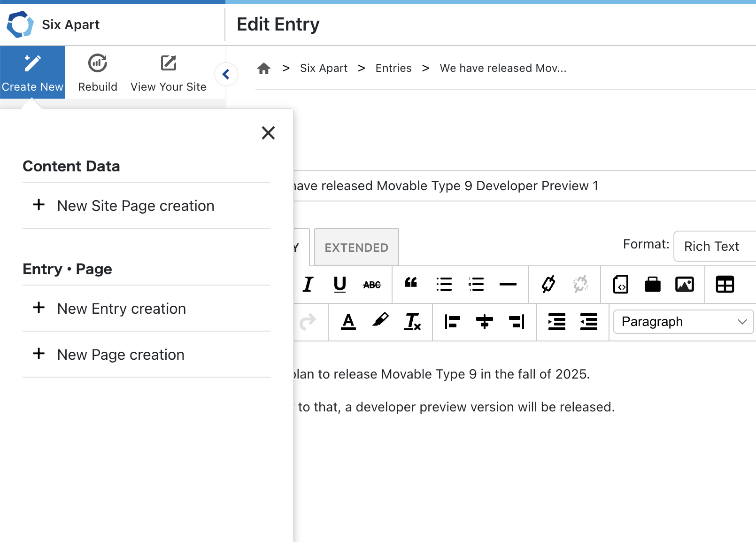Insert a table
756x542 pixels.
point(725,284)
